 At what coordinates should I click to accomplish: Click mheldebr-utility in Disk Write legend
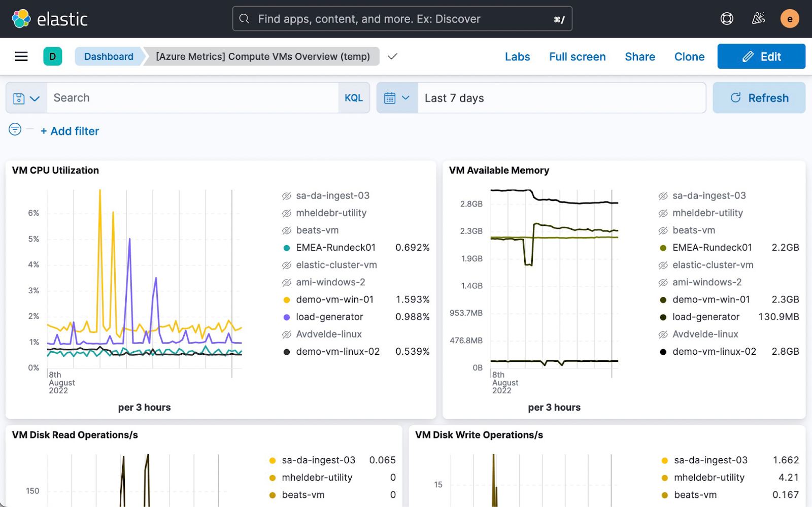[x=709, y=478]
